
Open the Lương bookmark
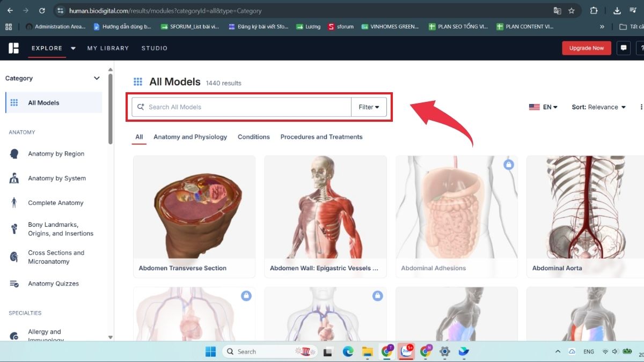308,26
